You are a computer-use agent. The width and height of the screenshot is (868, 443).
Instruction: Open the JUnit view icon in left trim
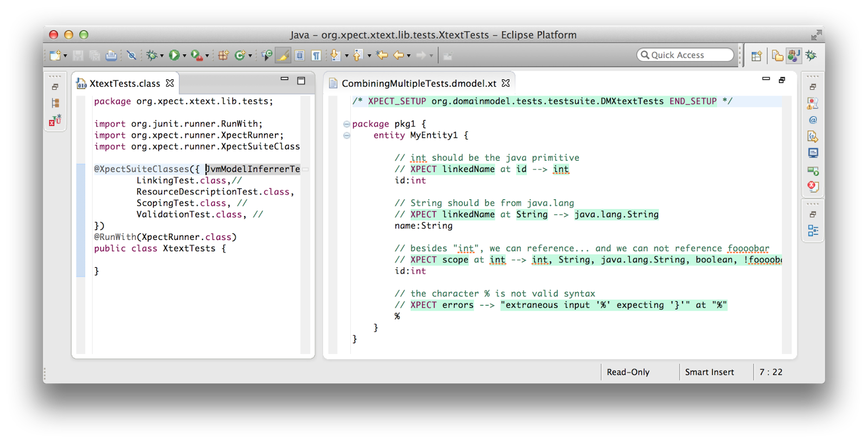click(55, 120)
